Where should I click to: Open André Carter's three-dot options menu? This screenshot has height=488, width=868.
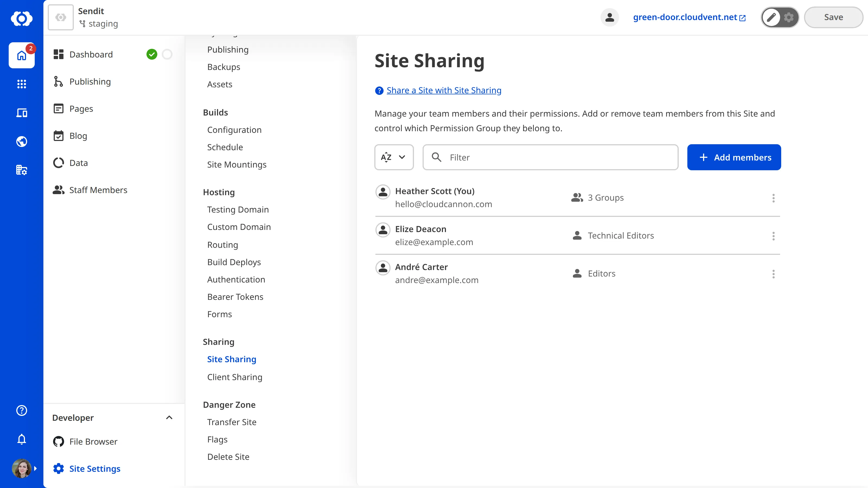click(773, 274)
